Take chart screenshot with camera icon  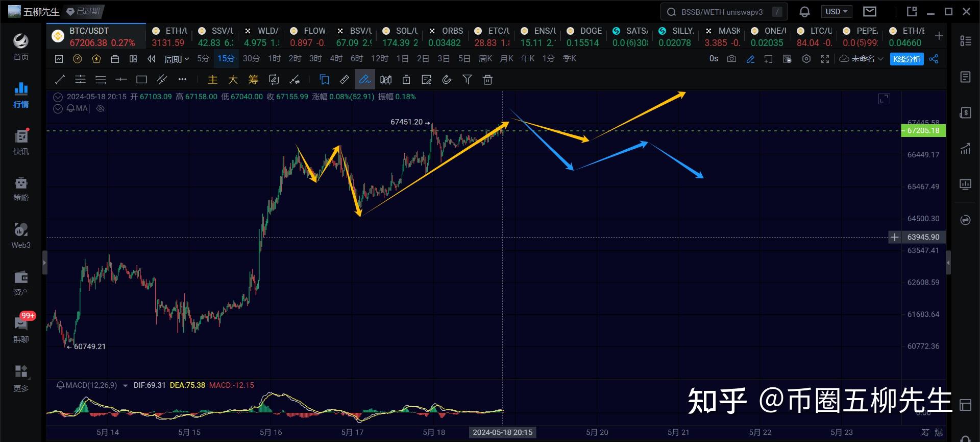(x=731, y=59)
